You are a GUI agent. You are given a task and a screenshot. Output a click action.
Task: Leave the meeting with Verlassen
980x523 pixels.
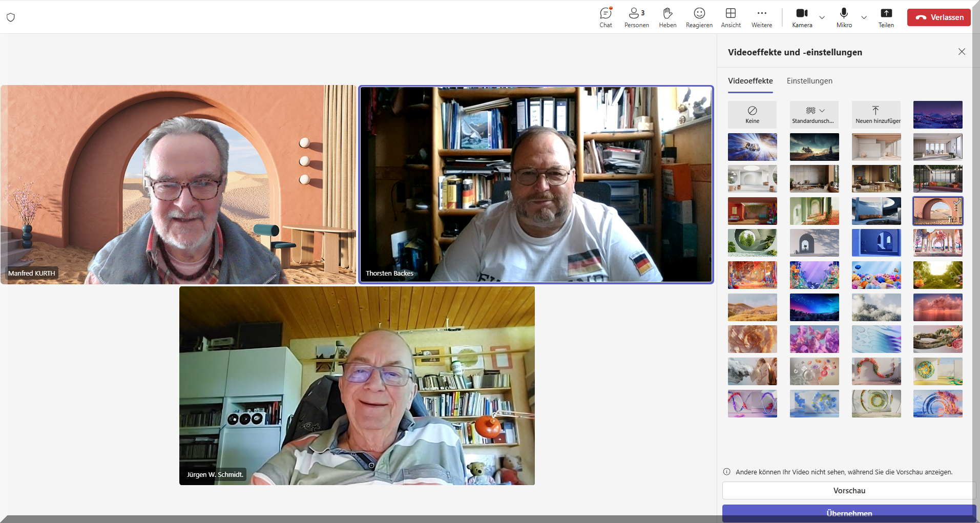[x=939, y=17]
